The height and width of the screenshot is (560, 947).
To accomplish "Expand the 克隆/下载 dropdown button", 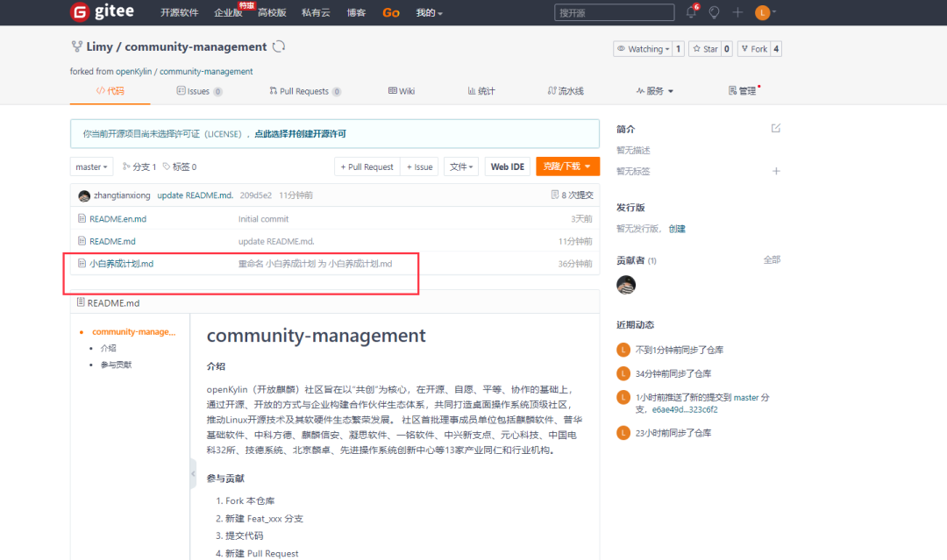I will [567, 167].
